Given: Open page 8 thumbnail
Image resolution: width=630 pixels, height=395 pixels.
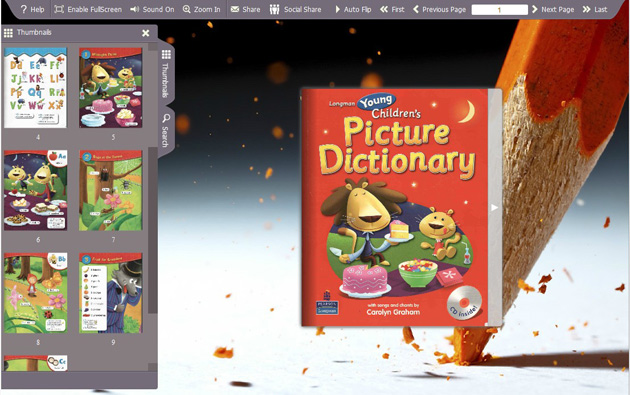Looking at the screenshot, I should [x=35, y=293].
